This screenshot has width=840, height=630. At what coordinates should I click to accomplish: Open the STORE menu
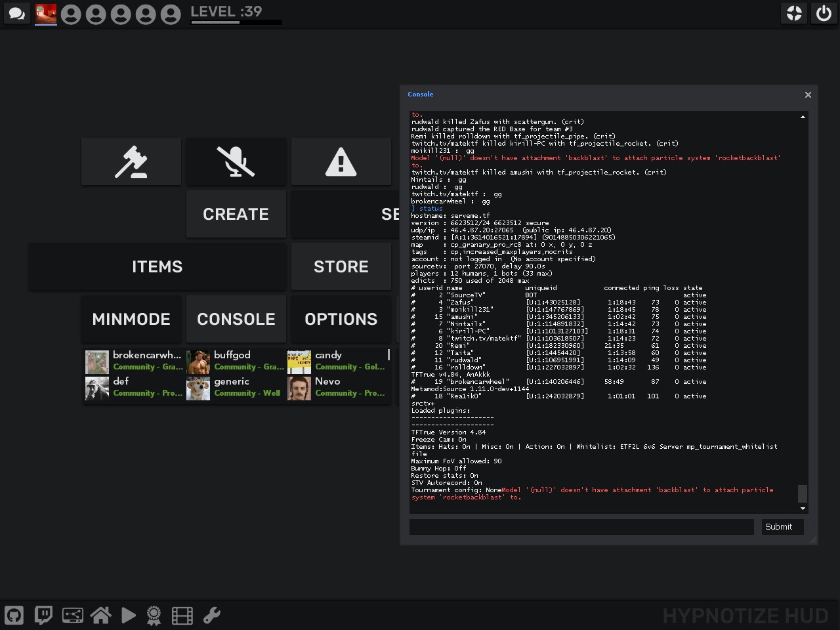pos(341,266)
